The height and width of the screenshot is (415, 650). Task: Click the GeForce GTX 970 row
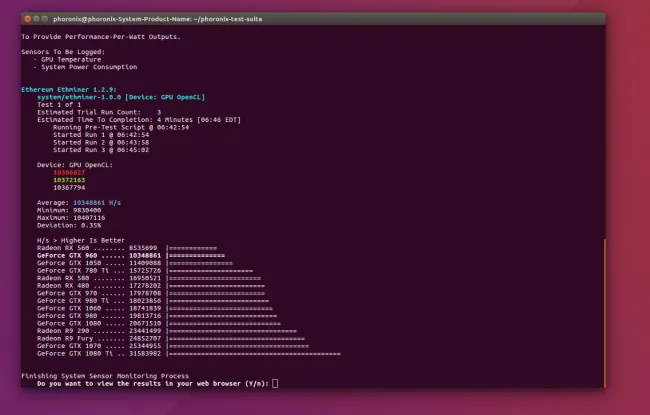click(151, 293)
